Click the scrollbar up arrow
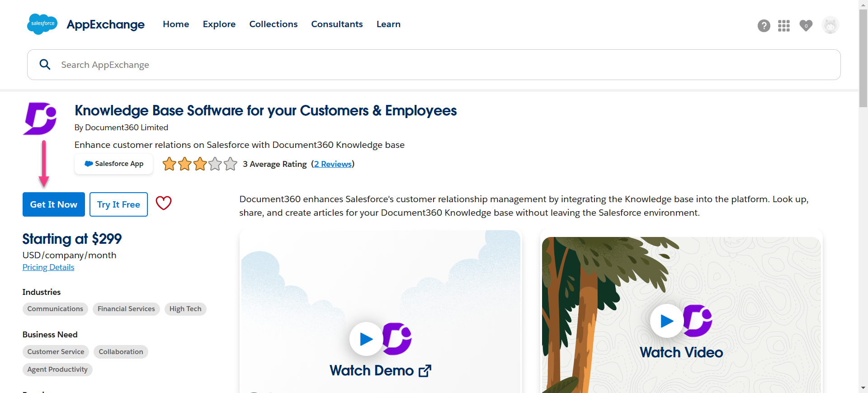Image resolution: width=868 pixels, height=393 pixels. pos(863,4)
